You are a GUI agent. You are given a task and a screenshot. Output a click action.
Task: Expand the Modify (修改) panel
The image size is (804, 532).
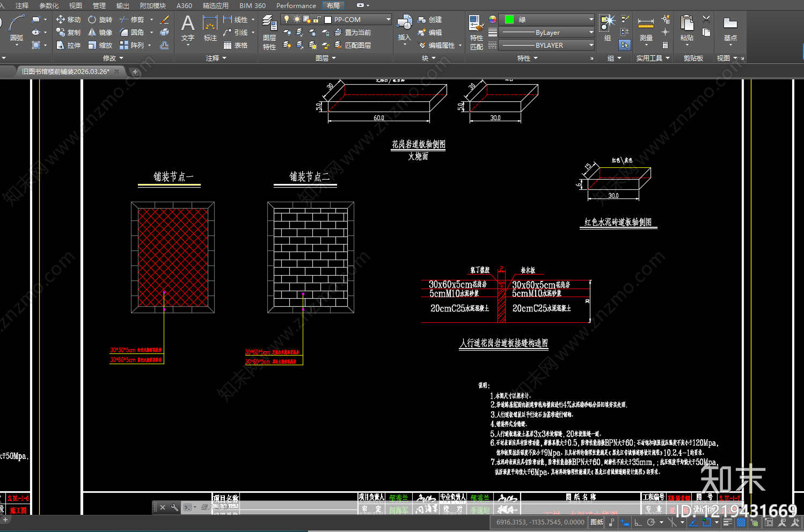pyautogui.click(x=113, y=58)
